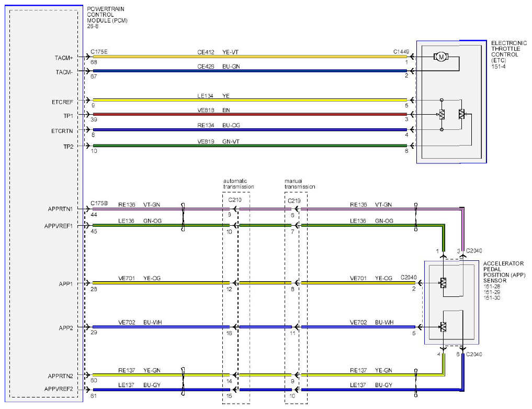This screenshot has width=532, height=409.
Task: Click the potentiometer symbol on the APP2 line
Action: point(443,327)
